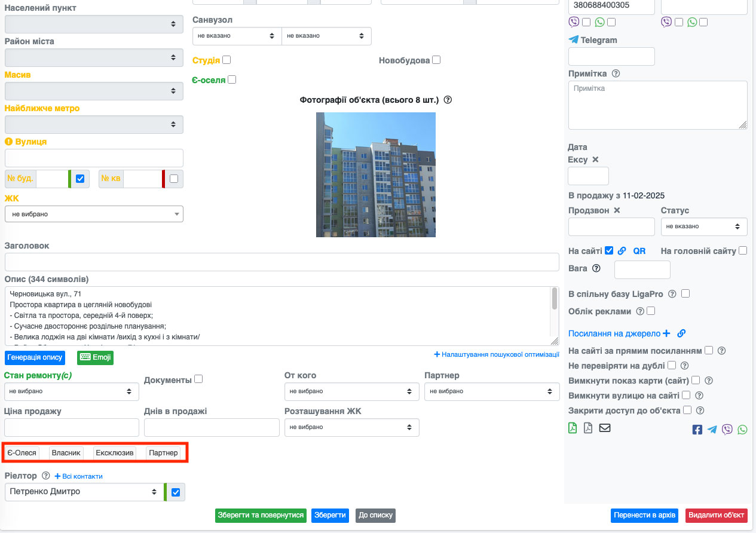This screenshot has width=756, height=533.
Task: Enable the Новобудова checkbox
Action: 436,60
